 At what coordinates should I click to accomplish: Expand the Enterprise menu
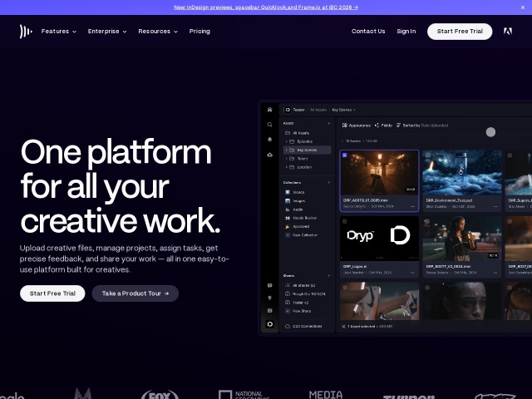(x=107, y=32)
